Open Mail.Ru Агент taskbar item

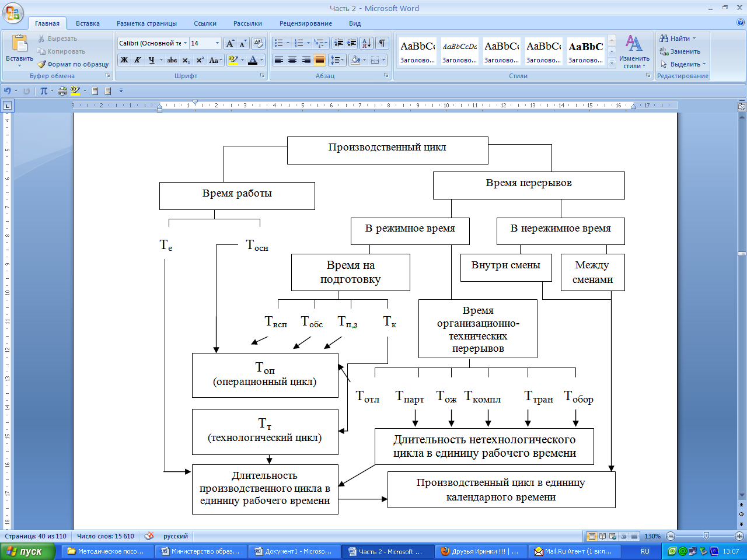tap(574, 551)
